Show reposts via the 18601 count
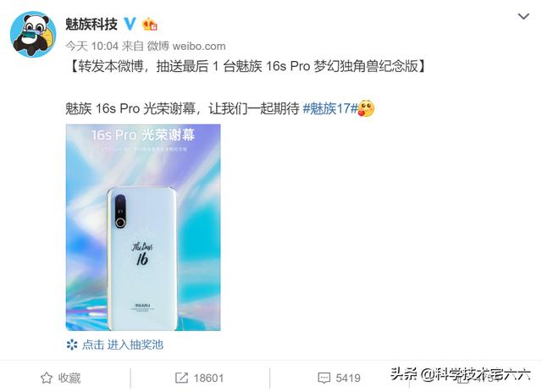The width and height of the screenshot is (542, 392). [208, 378]
